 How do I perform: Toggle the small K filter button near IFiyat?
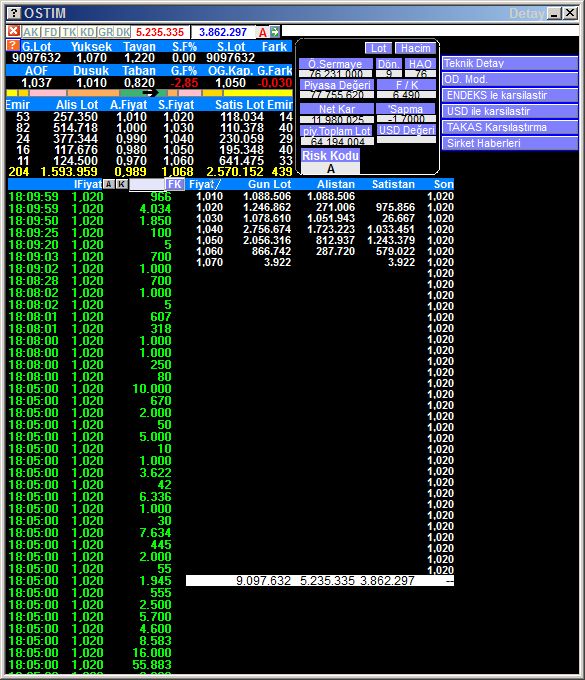122,184
